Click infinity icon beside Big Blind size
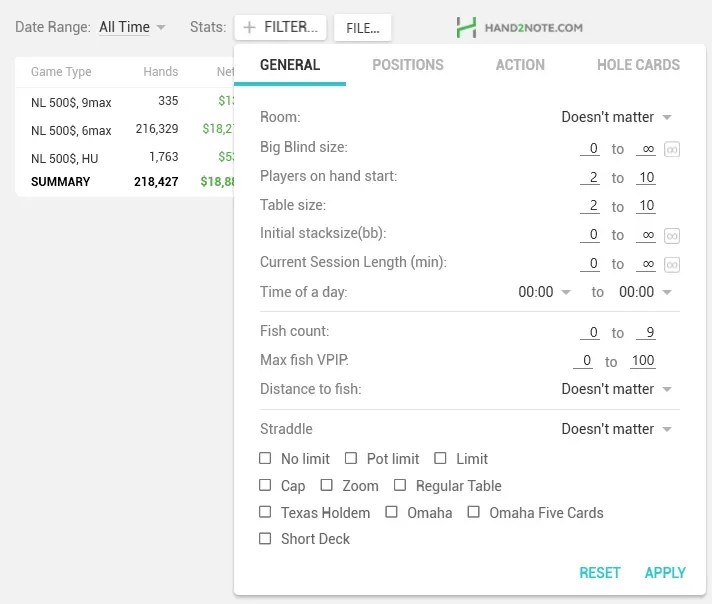Image resolution: width=712 pixels, height=604 pixels. [672, 149]
